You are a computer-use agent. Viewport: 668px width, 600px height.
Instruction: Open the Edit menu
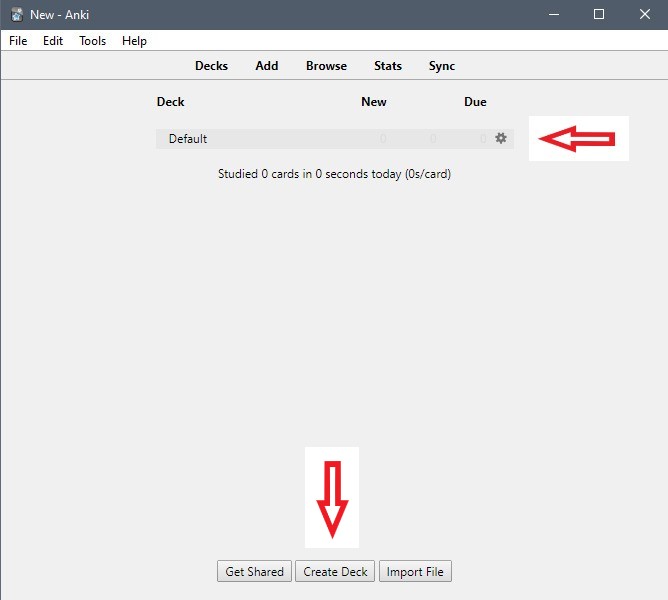click(x=53, y=41)
